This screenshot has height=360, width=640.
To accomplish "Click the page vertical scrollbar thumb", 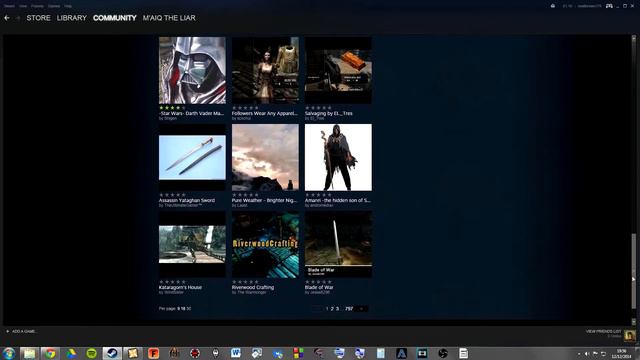I will tap(633, 271).
